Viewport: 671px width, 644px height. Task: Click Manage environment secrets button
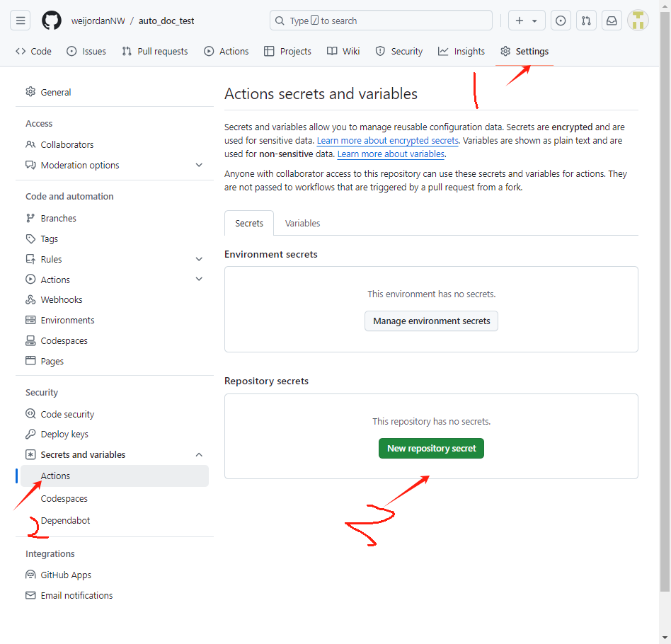tap(431, 321)
